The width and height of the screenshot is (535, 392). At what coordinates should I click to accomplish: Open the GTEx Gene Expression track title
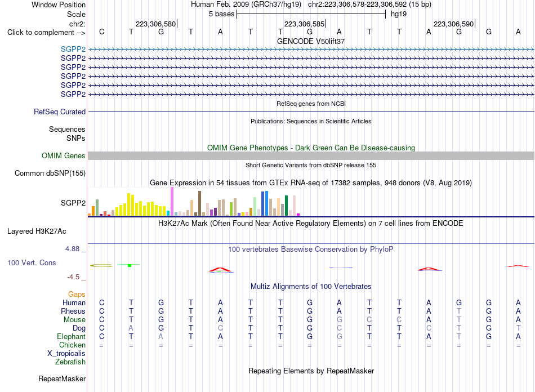[311, 183]
